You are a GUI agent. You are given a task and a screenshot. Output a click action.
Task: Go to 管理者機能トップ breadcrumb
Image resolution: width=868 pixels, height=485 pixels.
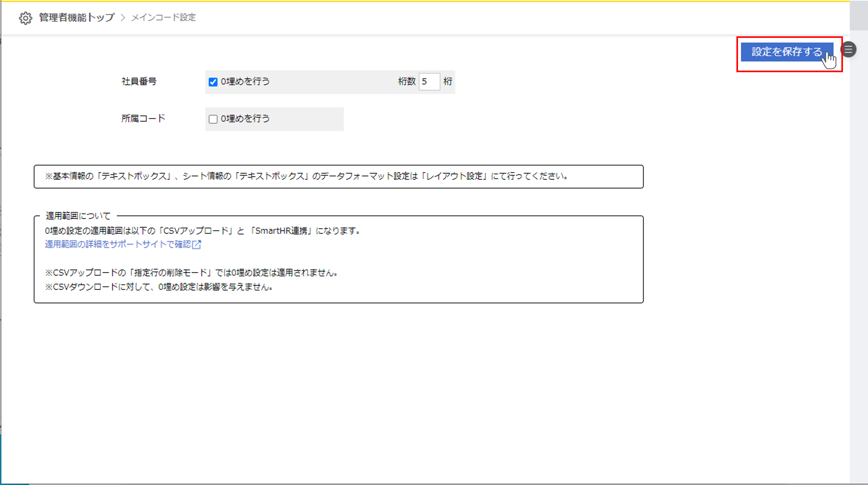point(77,18)
